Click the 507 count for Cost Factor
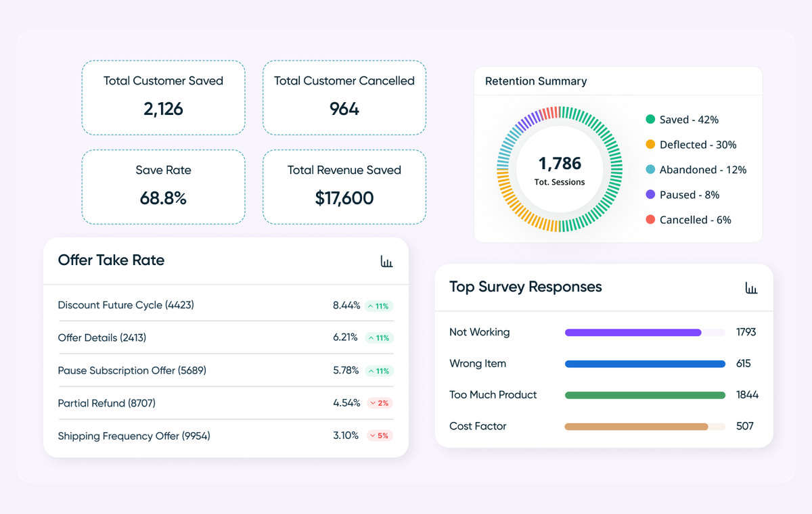This screenshot has height=514, width=812. click(x=745, y=426)
